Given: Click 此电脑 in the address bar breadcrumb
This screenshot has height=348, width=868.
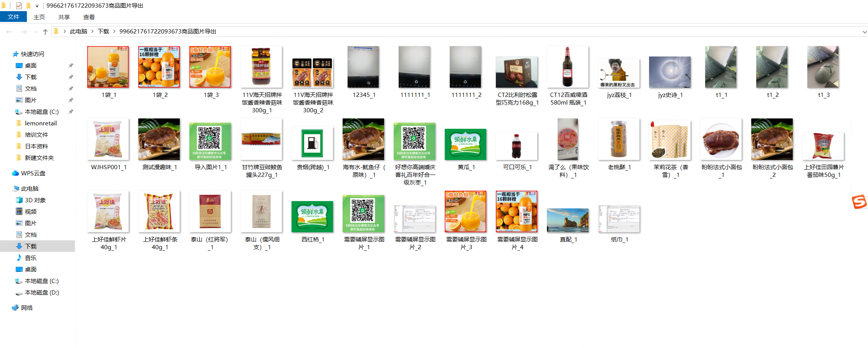Looking at the screenshot, I should click(x=78, y=32).
